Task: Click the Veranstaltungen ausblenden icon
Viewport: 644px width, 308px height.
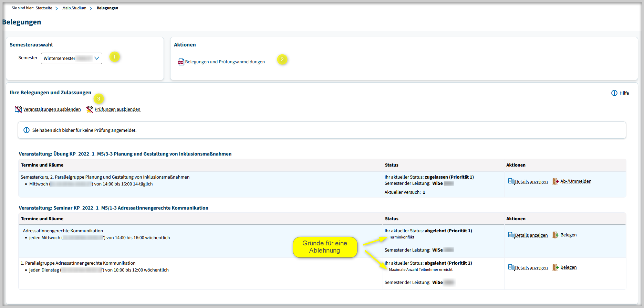Action: click(18, 109)
